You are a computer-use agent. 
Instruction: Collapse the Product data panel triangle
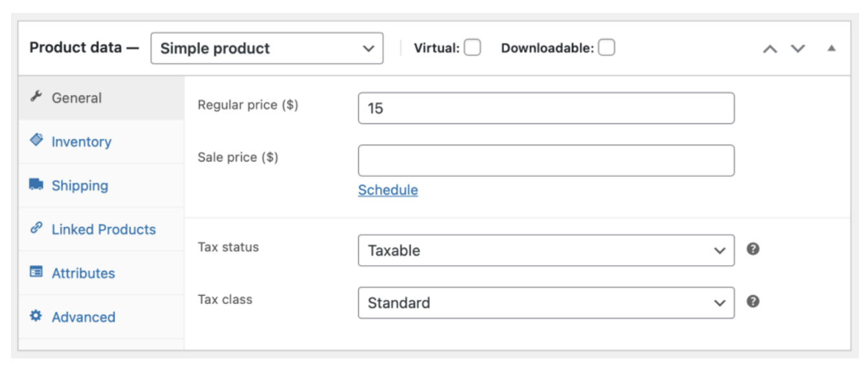832,49
